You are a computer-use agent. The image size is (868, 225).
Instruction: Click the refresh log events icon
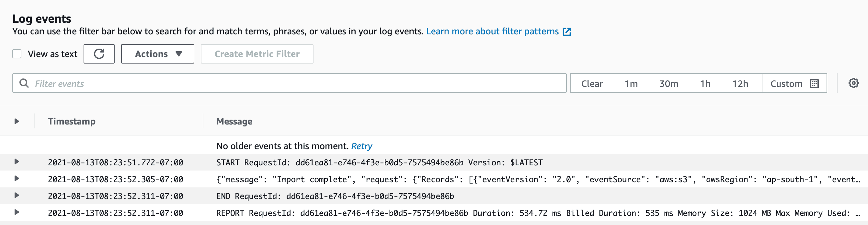point(99,54)
